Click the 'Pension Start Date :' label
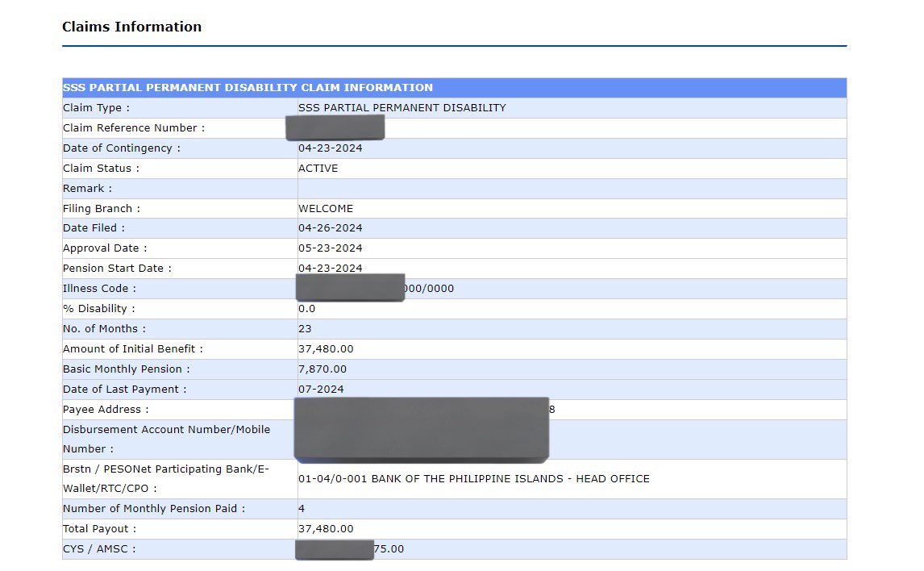This screenshot has width=924, height=571. click(x=118, y=268)
